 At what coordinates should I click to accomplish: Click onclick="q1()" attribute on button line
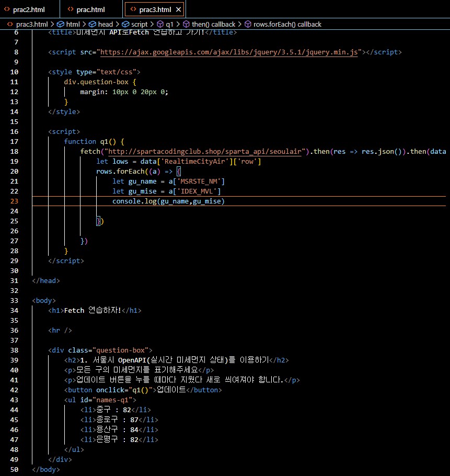coord(124,390)
